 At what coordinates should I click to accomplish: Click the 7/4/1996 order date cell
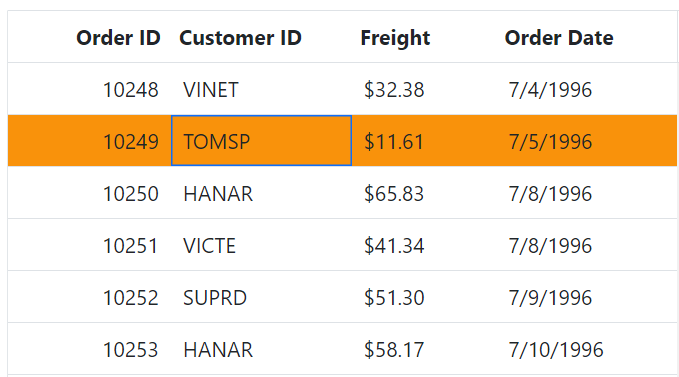tap(587, 89)
